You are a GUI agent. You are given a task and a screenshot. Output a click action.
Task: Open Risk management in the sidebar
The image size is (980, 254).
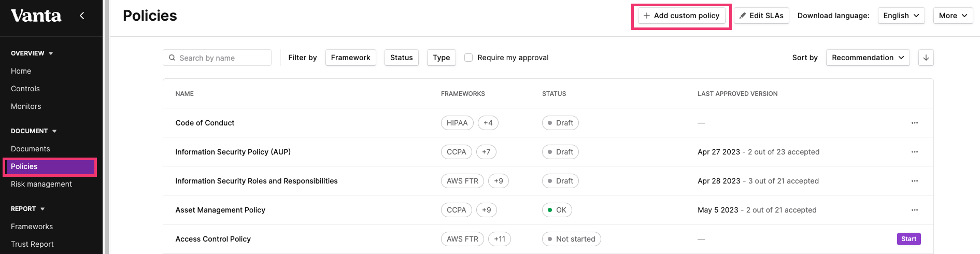pyautogui.click(x=41, y=184)
